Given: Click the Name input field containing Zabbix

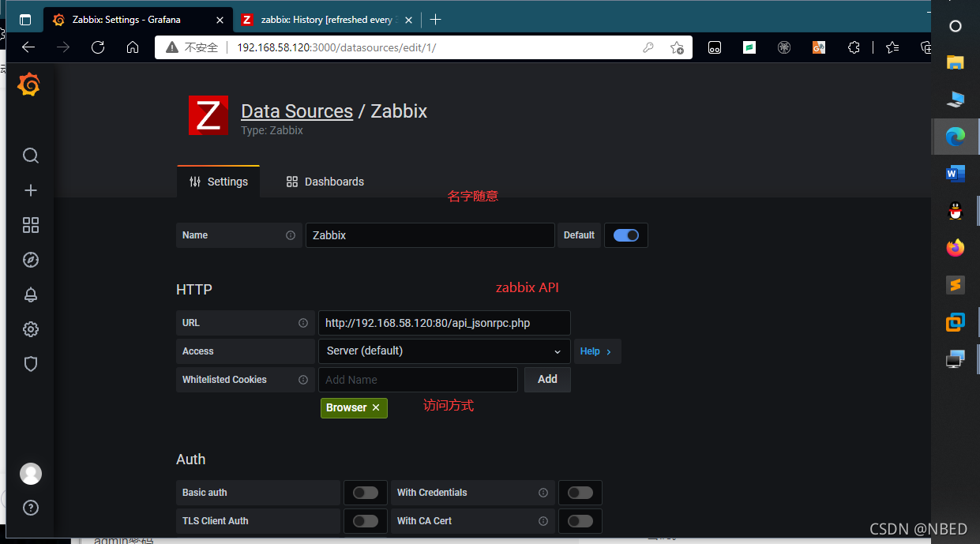Looking at the screenshot, I should coord(430,235).
